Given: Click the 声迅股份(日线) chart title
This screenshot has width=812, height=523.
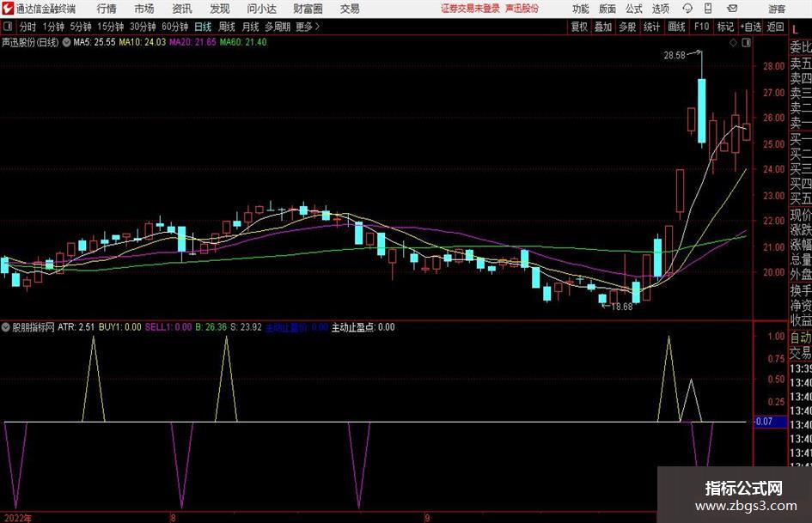Looking at the screenshot, I should [30, 42].
